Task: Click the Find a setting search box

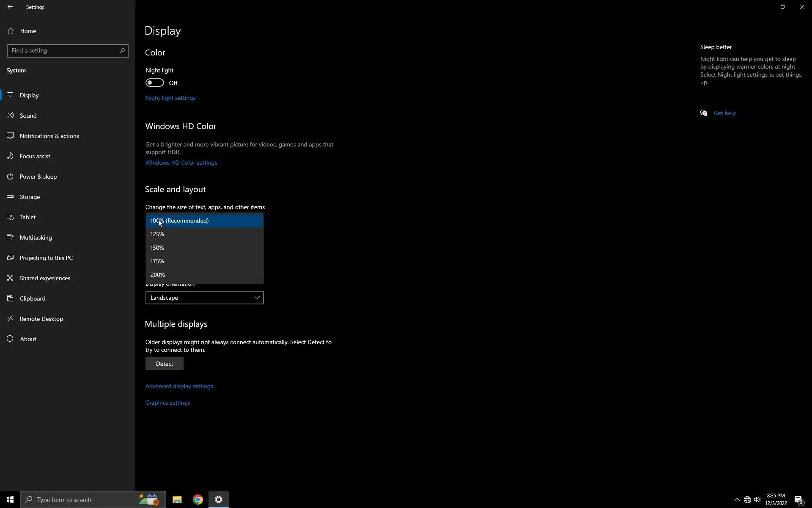Action: 63,50
